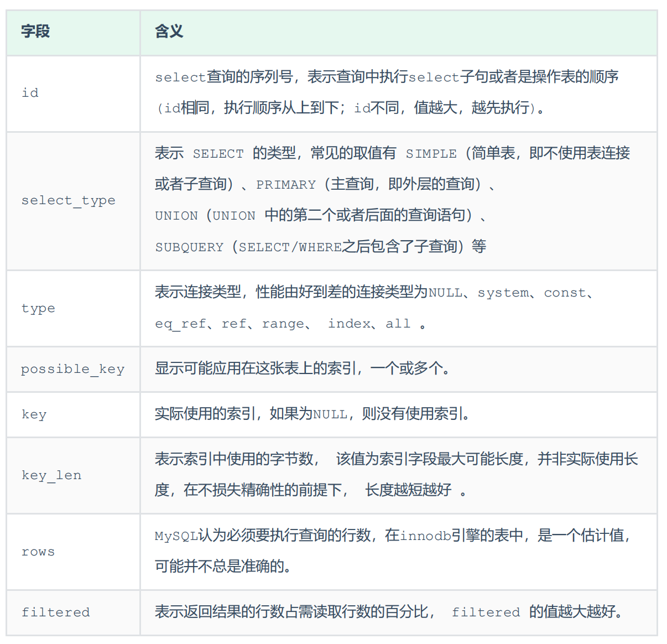The width and height of the screenshot is (667, 644).
Task: Click the description starting '表示 SELECT 的类型'
Action: coord(392,200)
